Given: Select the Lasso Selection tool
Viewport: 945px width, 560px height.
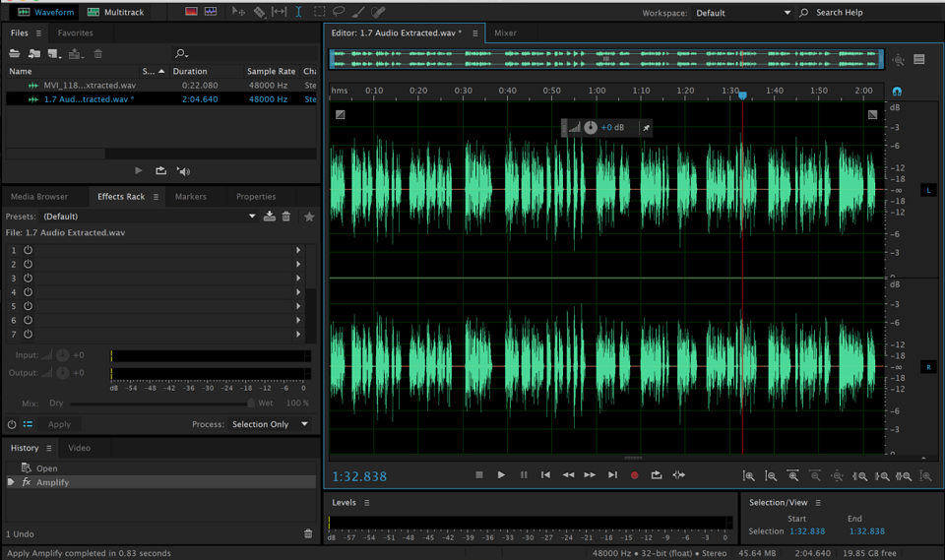Looking at the screenshot, I should coord(339,12).
